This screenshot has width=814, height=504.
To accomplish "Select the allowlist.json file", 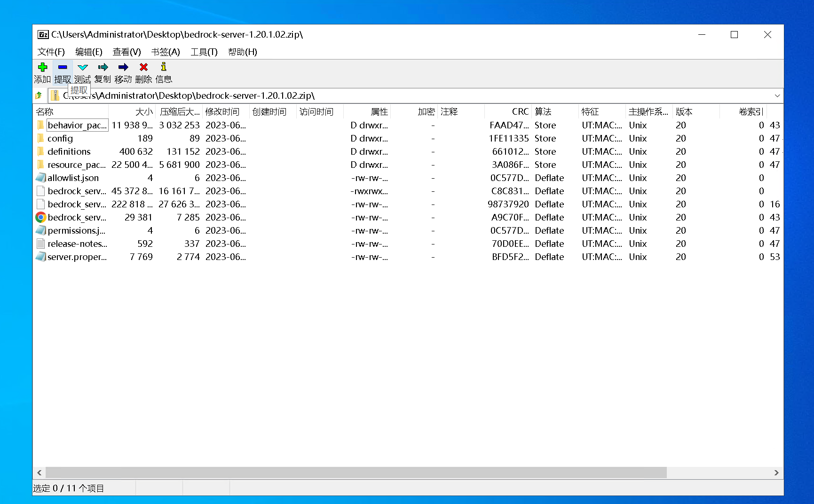I will coord(73,178).
